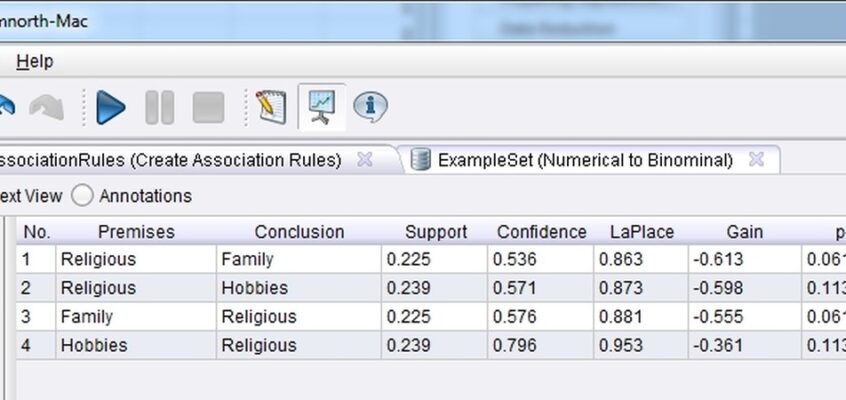Sort by the No. column header
The height and width of the screenshot is (400, 846).
coord(37,232)
